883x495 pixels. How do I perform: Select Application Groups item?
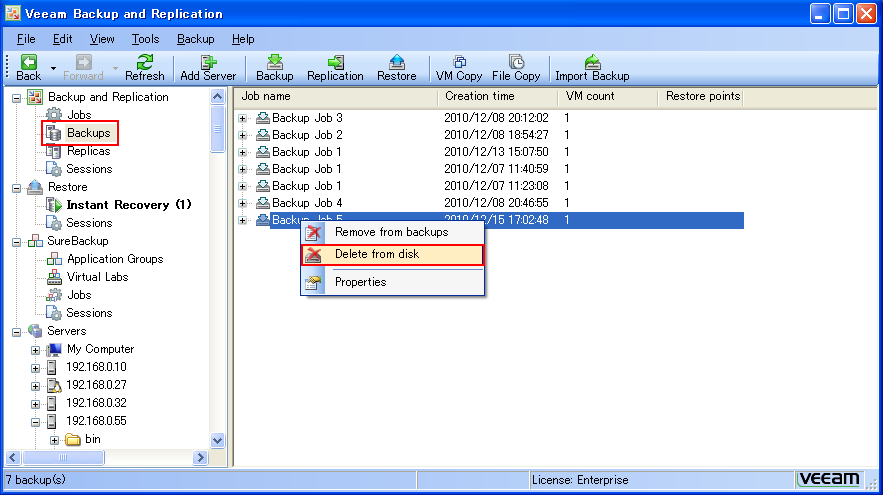tap(115, 259)
